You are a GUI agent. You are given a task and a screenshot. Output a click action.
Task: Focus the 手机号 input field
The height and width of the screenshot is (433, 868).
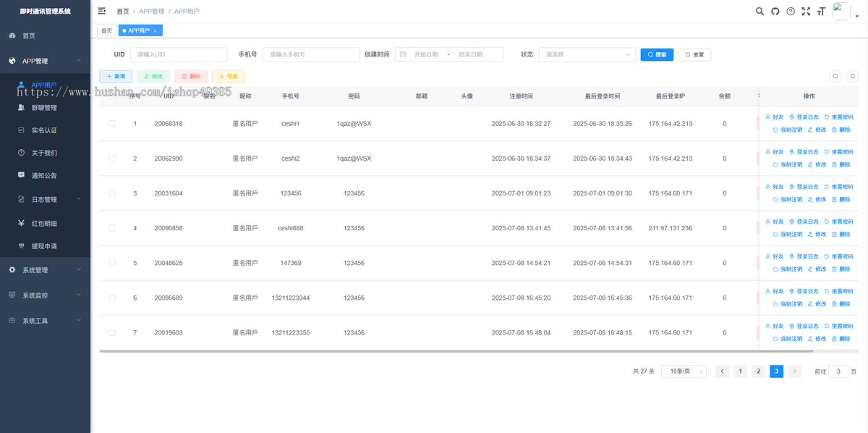click(x=311, y=54)
